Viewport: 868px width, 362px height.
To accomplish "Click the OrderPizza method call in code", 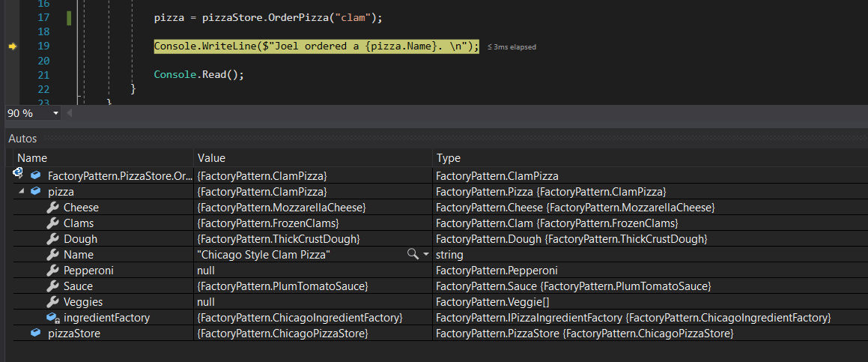I will [x=299, y=18].
